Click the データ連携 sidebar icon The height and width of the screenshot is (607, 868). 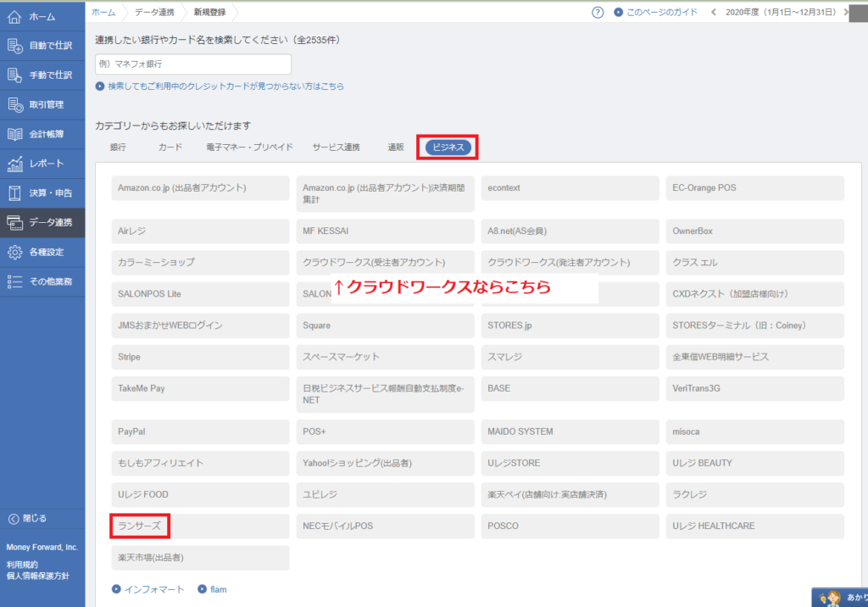click(14, 223)
